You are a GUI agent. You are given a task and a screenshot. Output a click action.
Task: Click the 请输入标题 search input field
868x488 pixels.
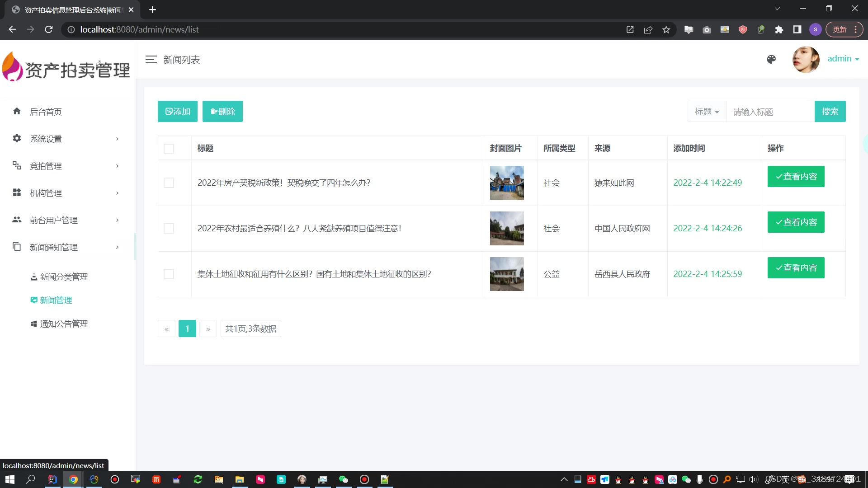pyautogui.click(x=770, y=112)
